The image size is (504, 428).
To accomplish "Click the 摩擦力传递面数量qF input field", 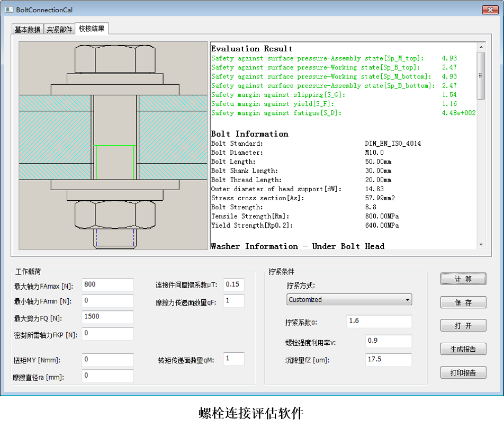I will pyautogui.click(x=233, y=301).
